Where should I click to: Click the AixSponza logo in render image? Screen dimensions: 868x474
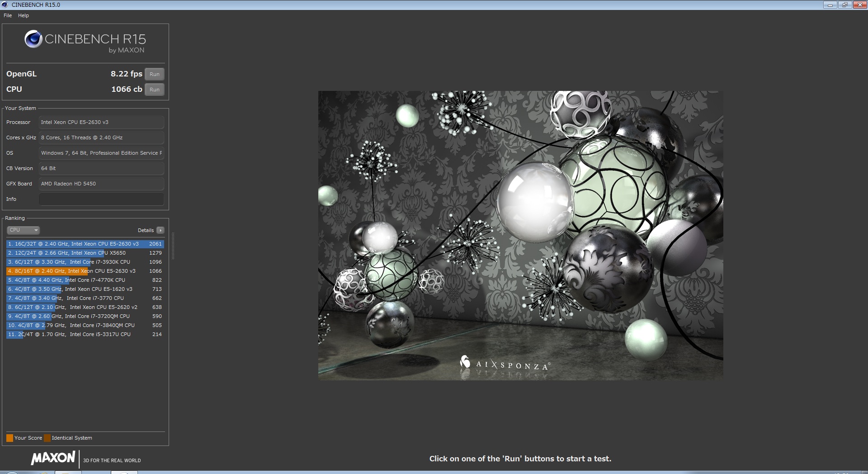pyautogui.click(x=505, y=364)
